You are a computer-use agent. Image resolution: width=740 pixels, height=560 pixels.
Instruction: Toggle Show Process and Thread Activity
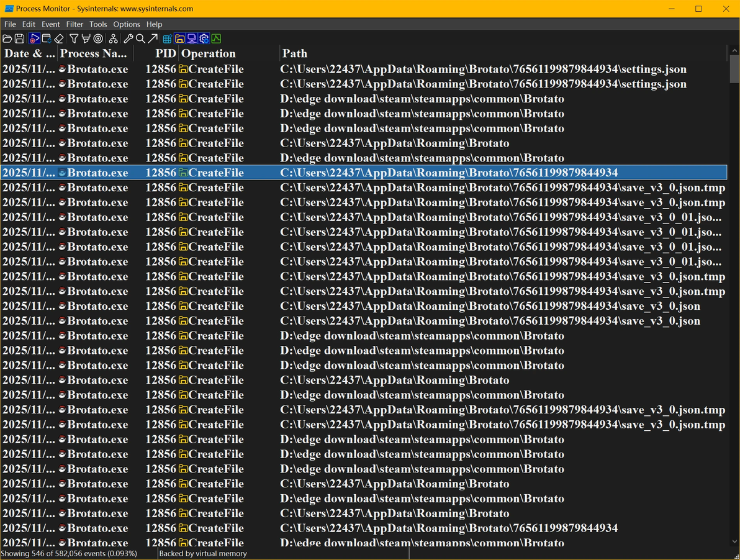(x=204, y=38)
